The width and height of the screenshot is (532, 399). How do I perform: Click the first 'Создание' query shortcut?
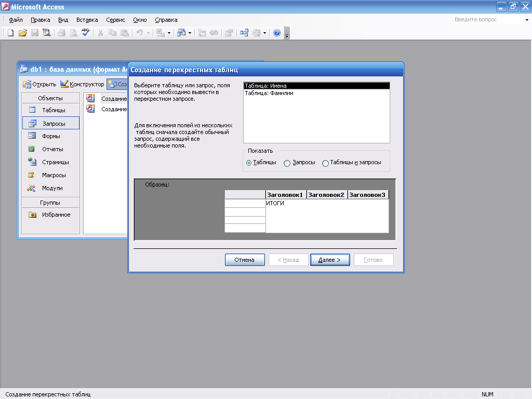107,98
